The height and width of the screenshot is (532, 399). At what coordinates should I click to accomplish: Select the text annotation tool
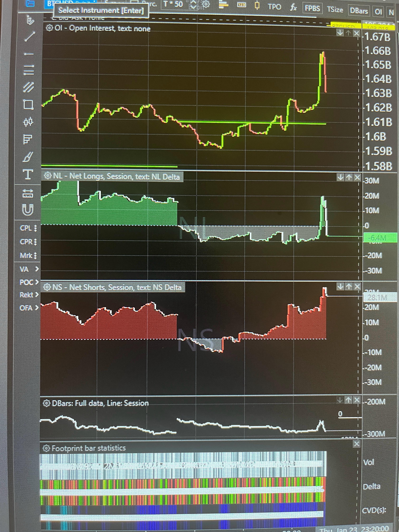[28, 175]
